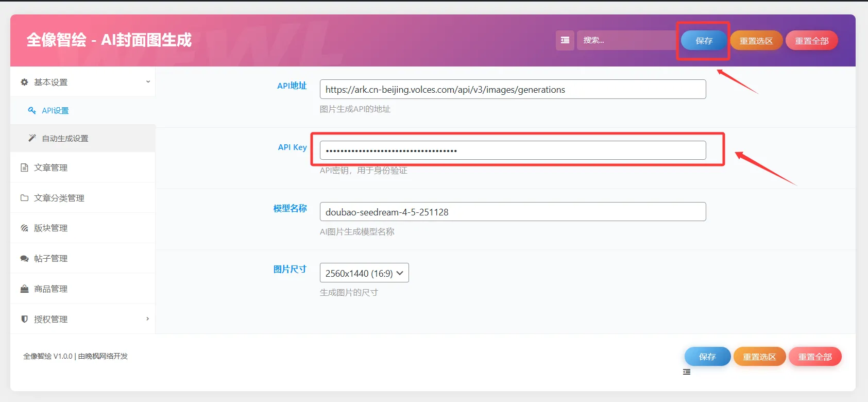Screen dimensions: 868x402
Task: Click the bottom 重置选区 button
Action: [x=759, y=357]
